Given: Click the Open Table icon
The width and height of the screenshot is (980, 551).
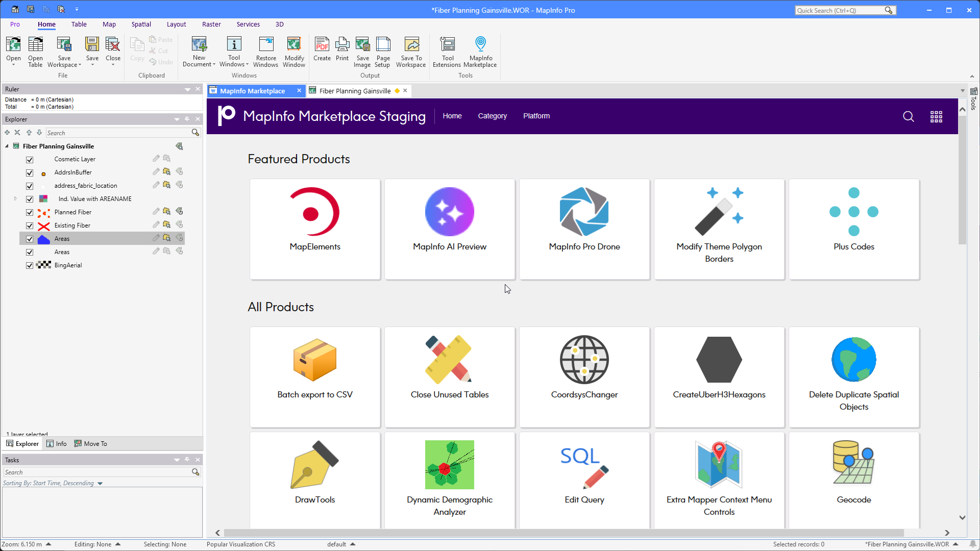Looking at the screenshot, I should click(35, 45).
